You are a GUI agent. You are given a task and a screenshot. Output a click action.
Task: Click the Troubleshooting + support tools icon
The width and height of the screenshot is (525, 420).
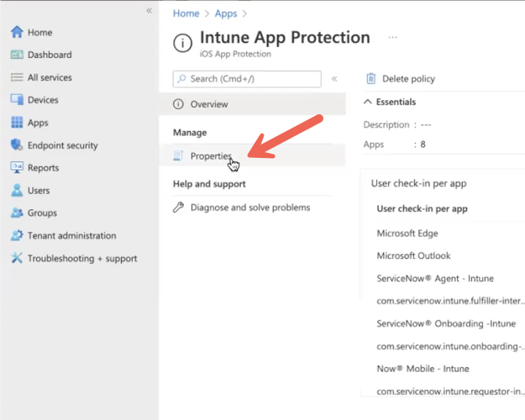[x=17, y=258]
